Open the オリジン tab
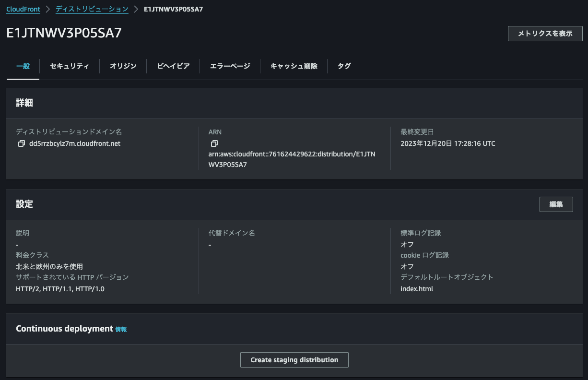Viewport: 588px width, 380px height. point(123,66)
